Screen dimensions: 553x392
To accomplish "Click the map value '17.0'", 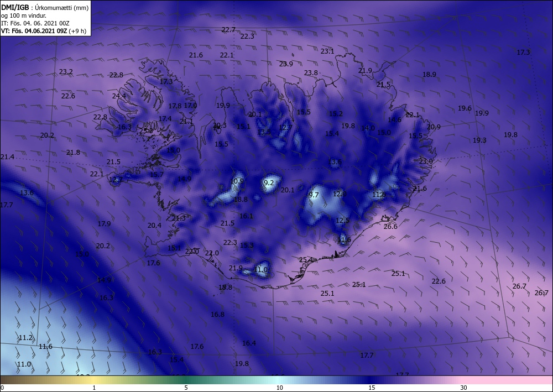I will pyautogui.click(x=190, y=105).
